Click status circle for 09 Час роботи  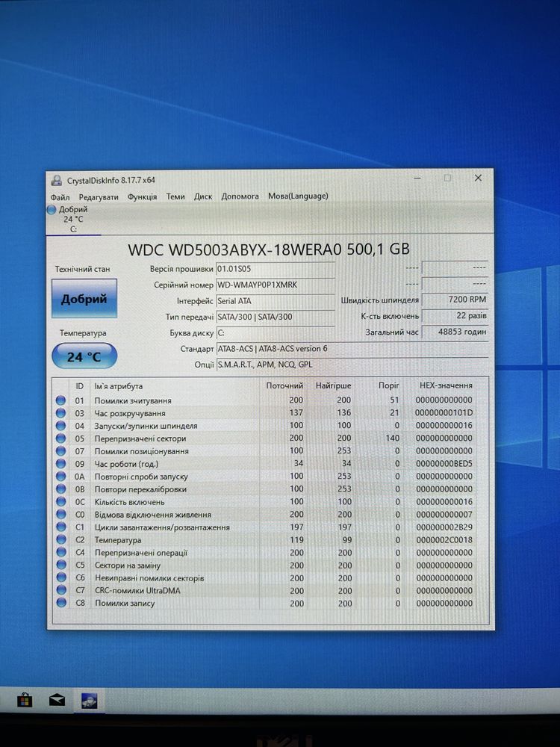tap(60, 464)
